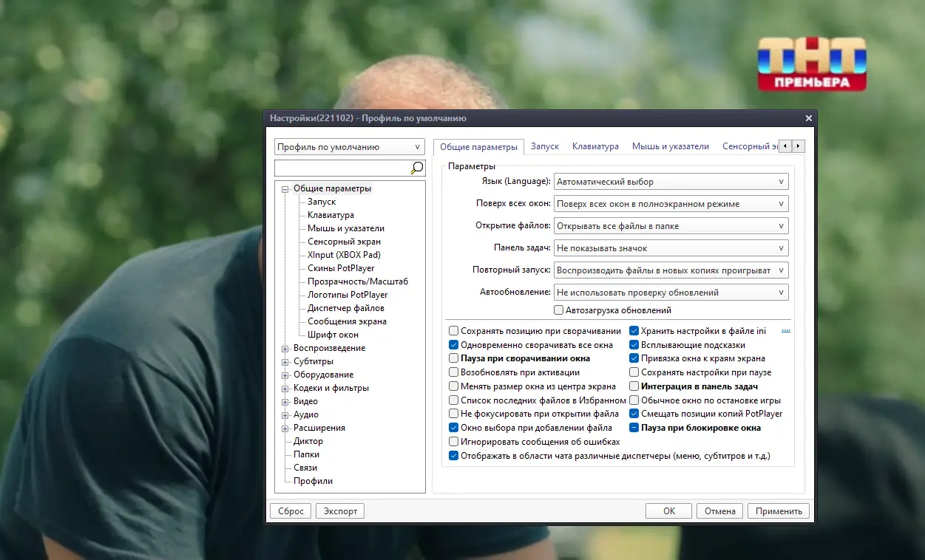The image size is (925, 560).
Task: Select Профили in the settings tree
Action: pos(313,481)
